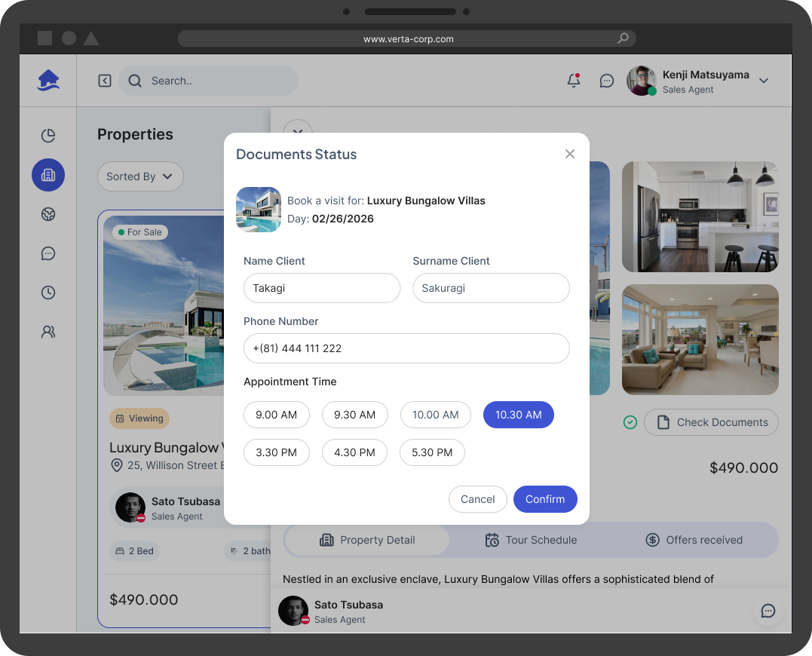The width and height of the screenshot is (812, 656).
Task: Select the 9.00 AM time slot
Action: pyautogui.click(x=277, y=415)
